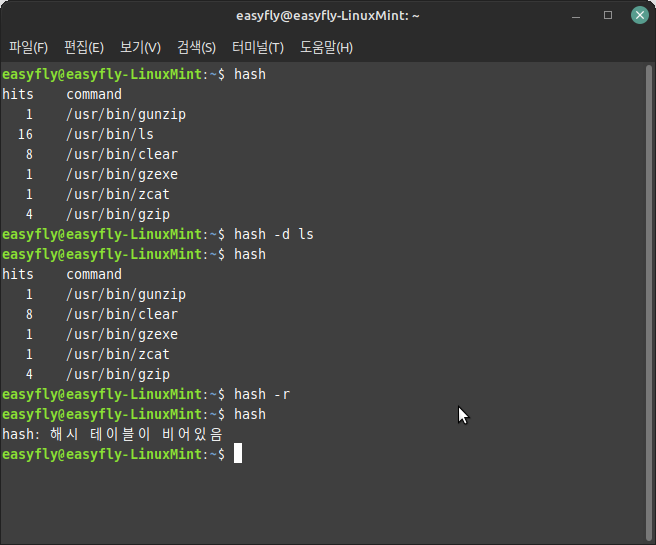Click the terminal vertical scrollbar
The height and width of the screenshot is (545, 656).
coord(649,302)
